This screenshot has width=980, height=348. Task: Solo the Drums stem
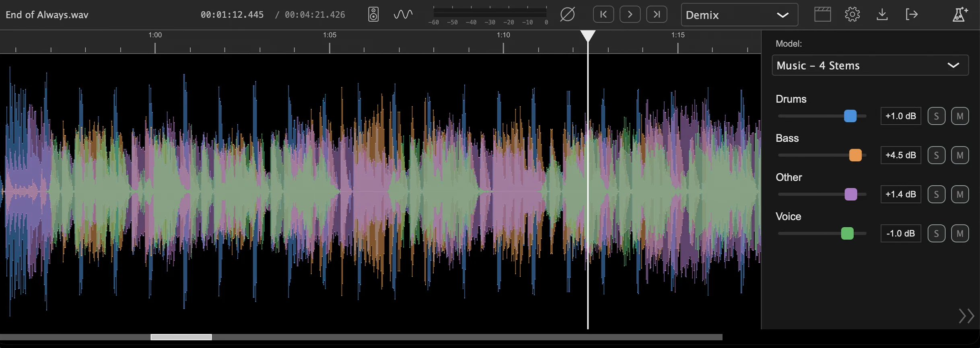coord(936,116)
